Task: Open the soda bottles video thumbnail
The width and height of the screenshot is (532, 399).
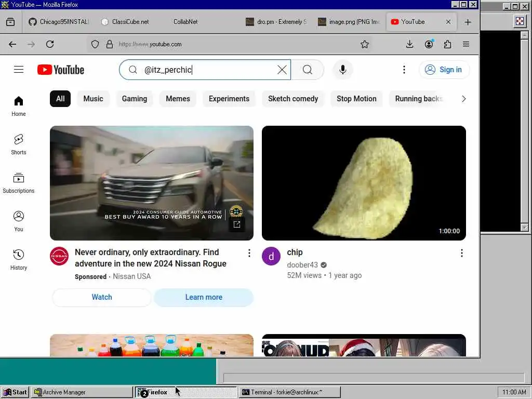Action: [152, 345]
